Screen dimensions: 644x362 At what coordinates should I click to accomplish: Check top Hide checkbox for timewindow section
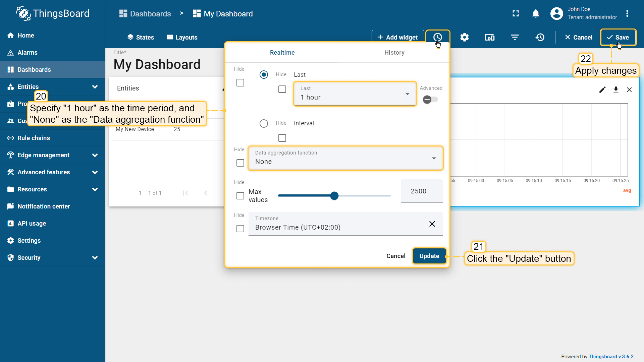(x=240, y=82)
